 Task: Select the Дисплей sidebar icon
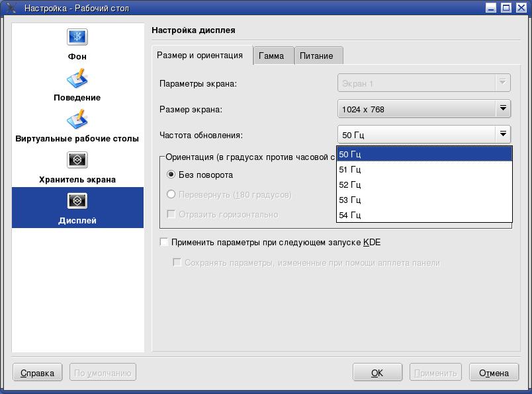point(77,202)
